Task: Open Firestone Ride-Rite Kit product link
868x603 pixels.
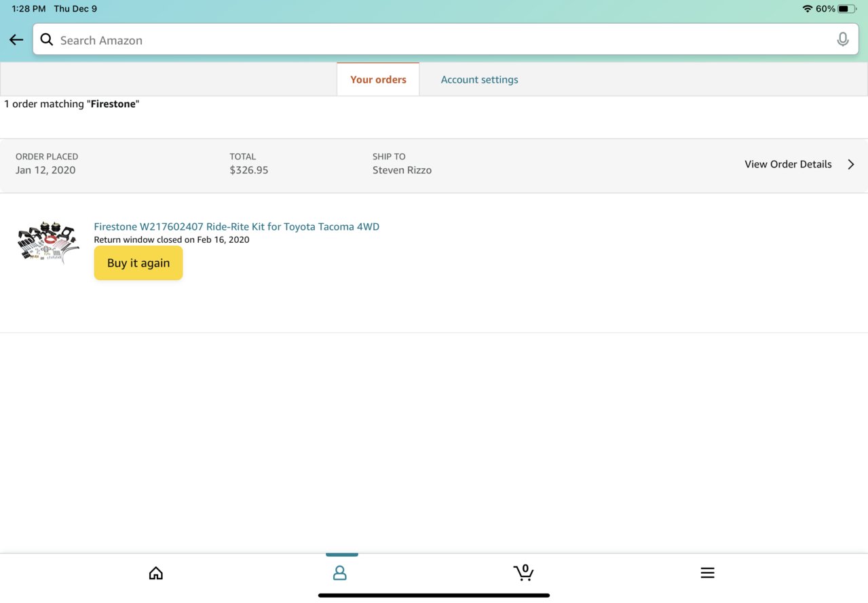Action: point(237,227)
